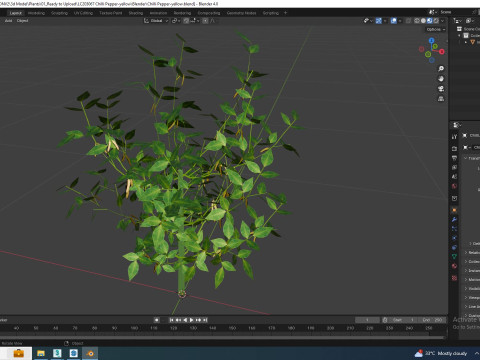
Task: Switch to the Modeling workspace tab
Action: click(x=36, y=13)
